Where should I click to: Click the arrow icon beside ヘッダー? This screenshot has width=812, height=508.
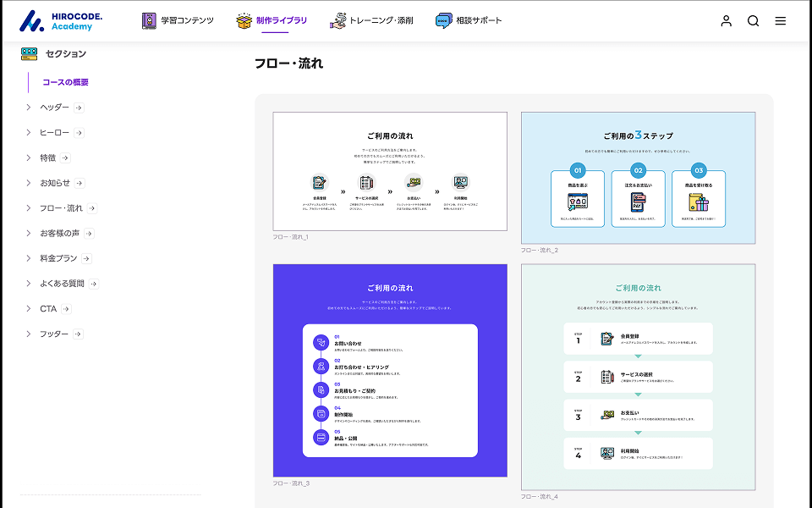point(79,108)
